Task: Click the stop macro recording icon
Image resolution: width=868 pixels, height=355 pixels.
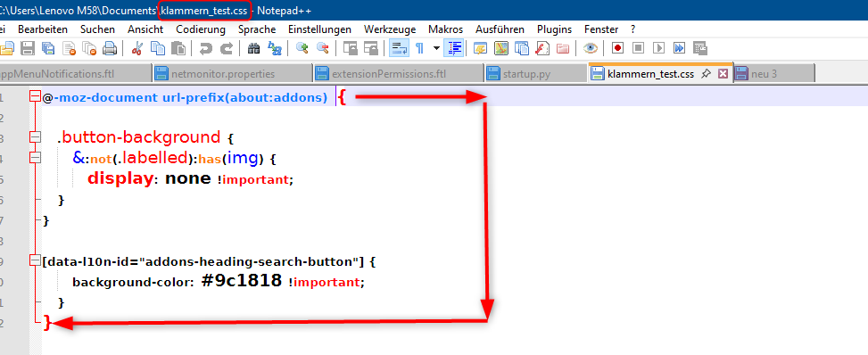Action: (638, 49)
